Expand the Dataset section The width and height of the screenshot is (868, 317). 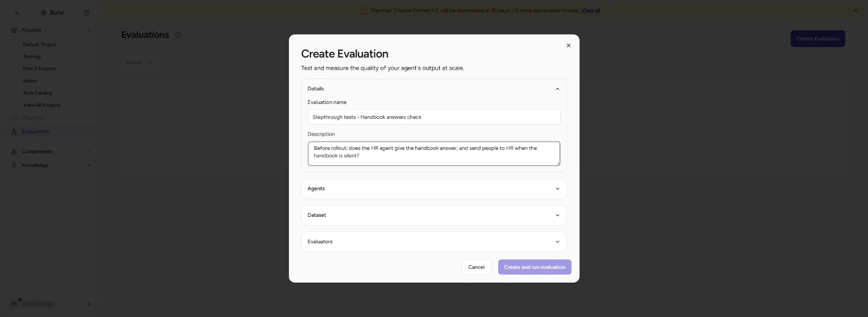434,215
